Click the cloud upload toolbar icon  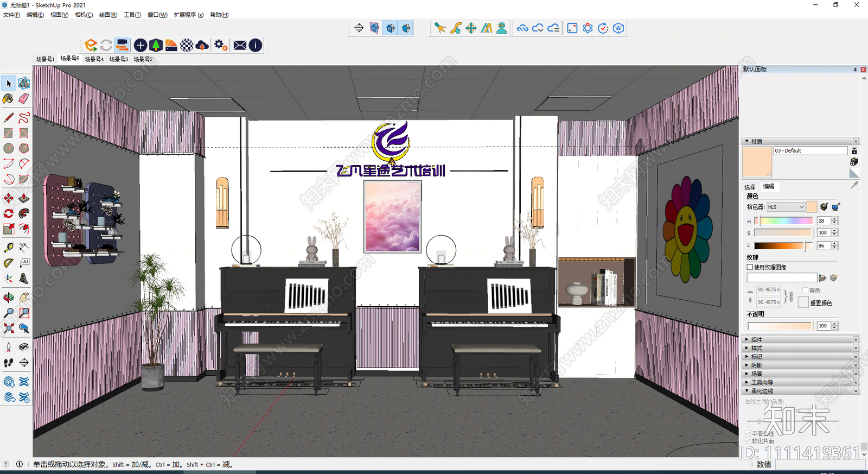(202, 45)
